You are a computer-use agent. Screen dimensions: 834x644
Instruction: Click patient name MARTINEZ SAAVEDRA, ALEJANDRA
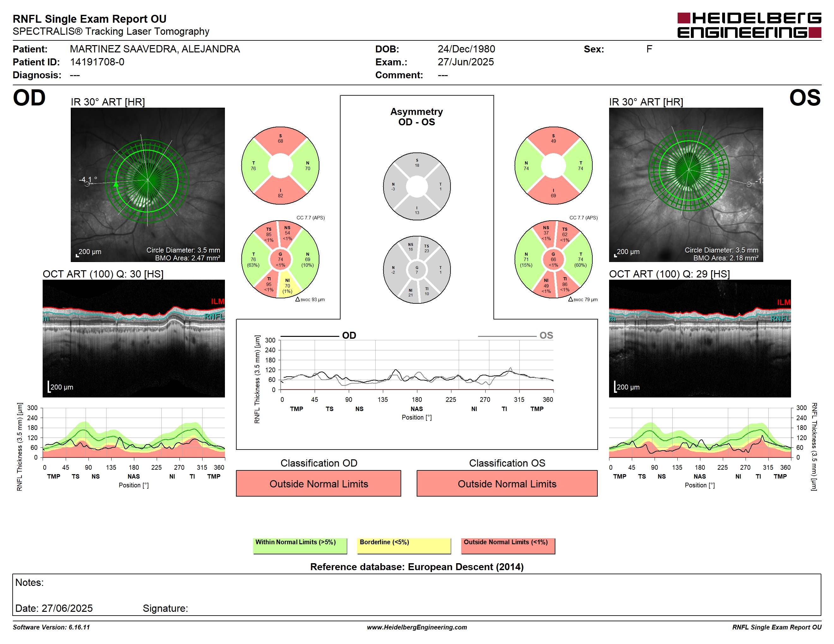[x=155, y=49]
